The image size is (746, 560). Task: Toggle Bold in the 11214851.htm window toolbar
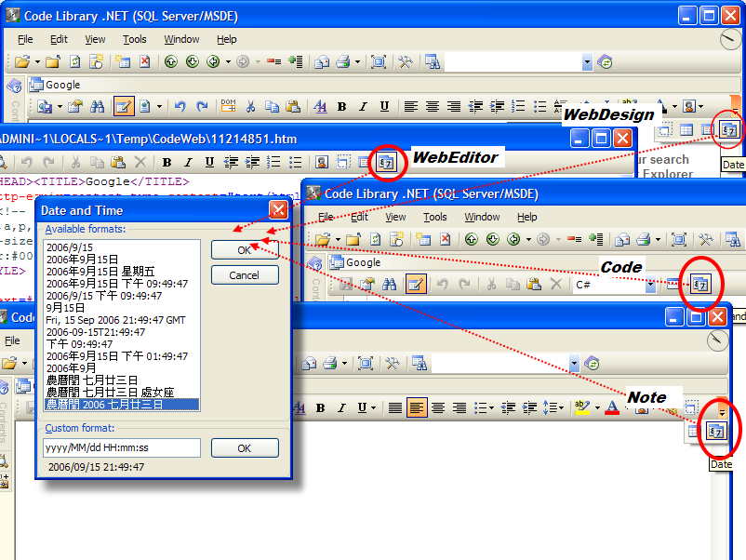point(167,163)
